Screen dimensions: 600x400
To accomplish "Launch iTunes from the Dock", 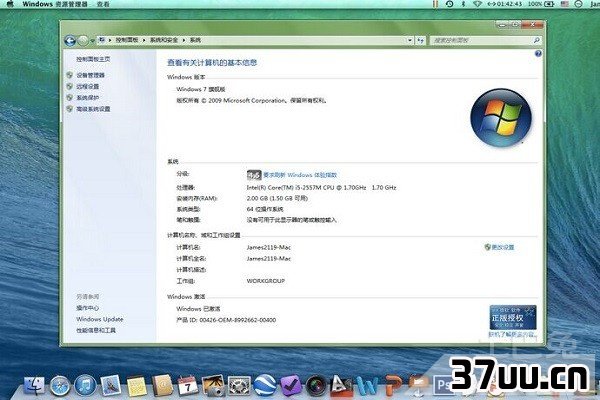I will [x=85, y=385].
